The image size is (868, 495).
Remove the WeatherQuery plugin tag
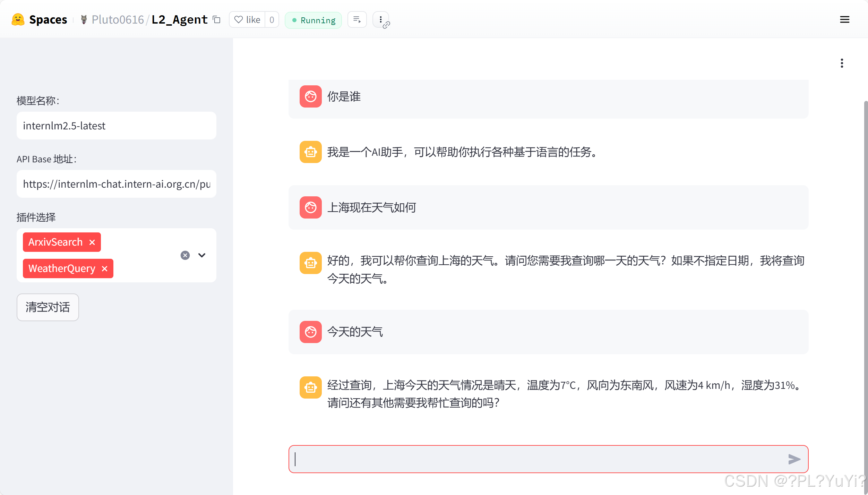[105, 268]
